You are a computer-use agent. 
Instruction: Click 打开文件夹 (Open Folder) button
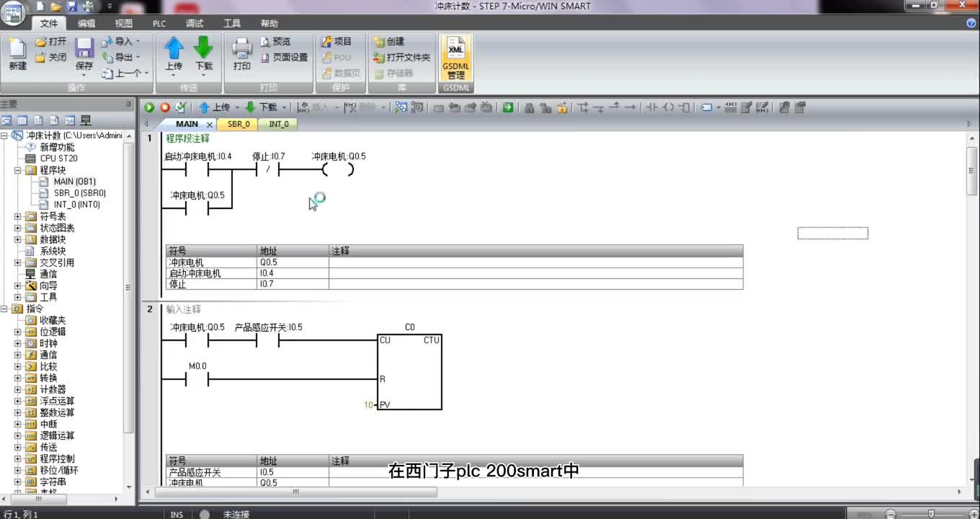pyautogui.click(x=402, y=58)
